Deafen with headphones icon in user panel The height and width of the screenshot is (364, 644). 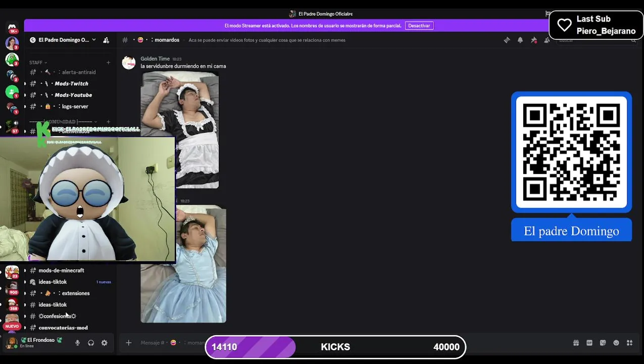click(x=91, y=343)
